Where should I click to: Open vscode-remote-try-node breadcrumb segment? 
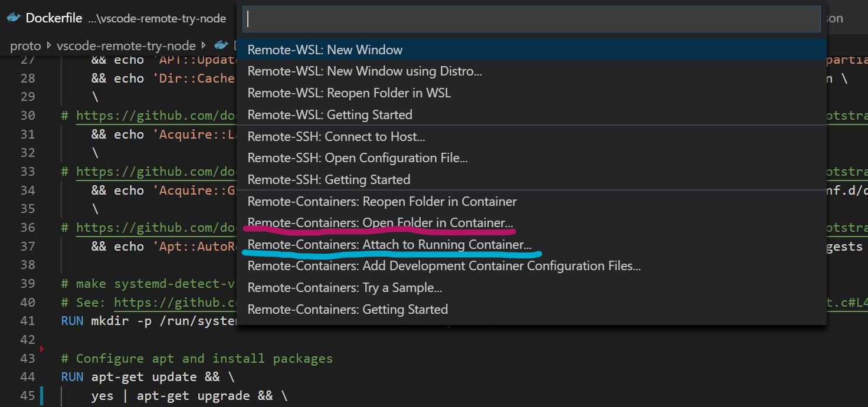pos(126,45)
